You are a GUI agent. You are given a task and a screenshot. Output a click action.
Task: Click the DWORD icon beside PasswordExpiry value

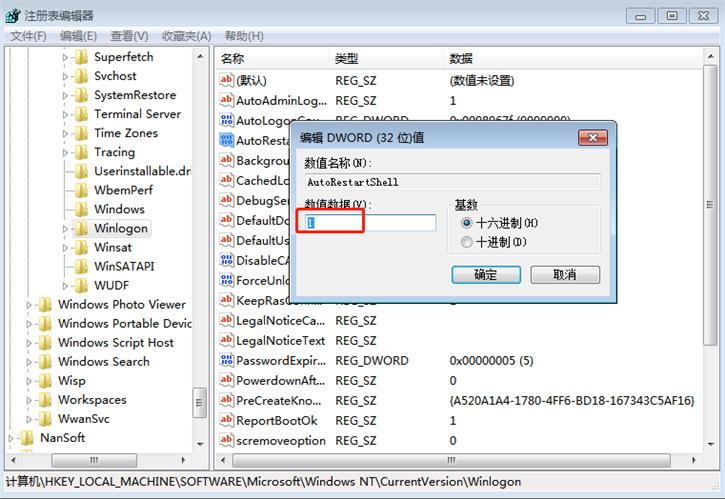tap(226, 361)
